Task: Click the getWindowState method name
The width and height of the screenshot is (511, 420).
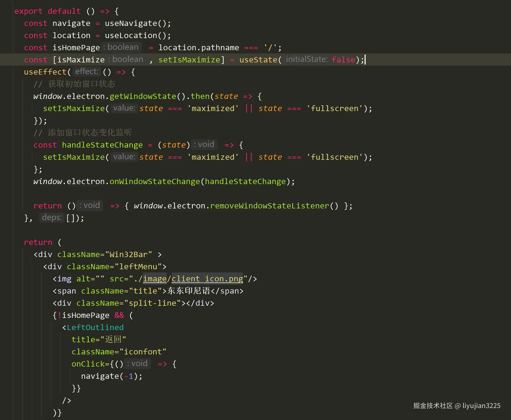Action: coord(143,96)
